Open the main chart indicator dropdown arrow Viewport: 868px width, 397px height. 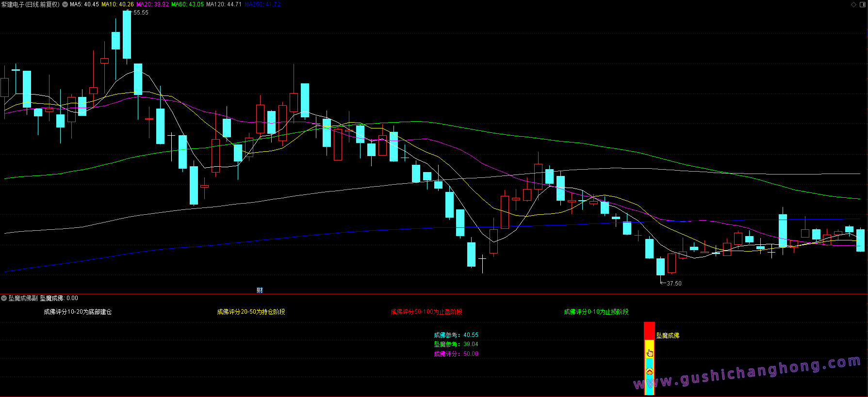click(x=65, y=4)
